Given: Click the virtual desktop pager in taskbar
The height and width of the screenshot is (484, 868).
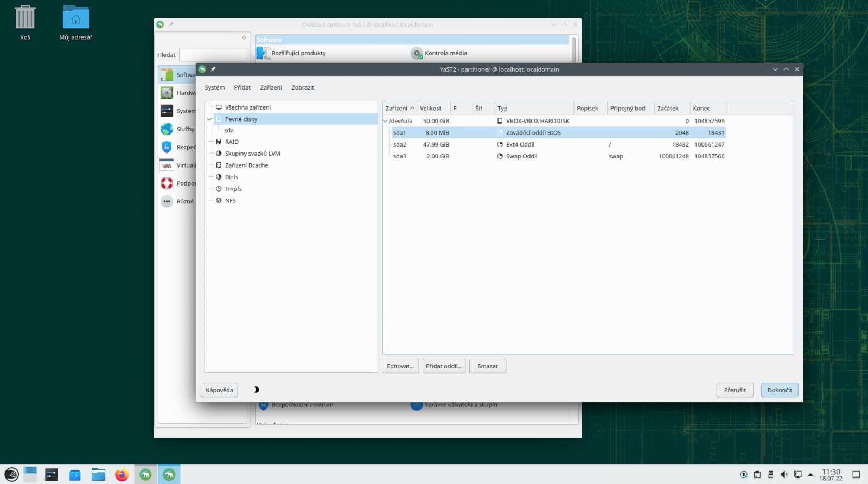Looking at the screenshot, I should pyautogui.click(x=30, y=475).
